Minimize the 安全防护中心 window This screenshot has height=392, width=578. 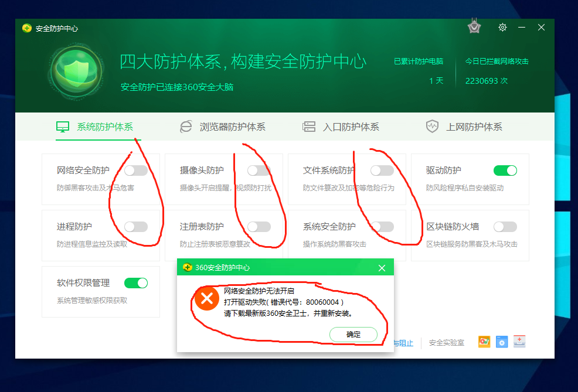[522, 28]
